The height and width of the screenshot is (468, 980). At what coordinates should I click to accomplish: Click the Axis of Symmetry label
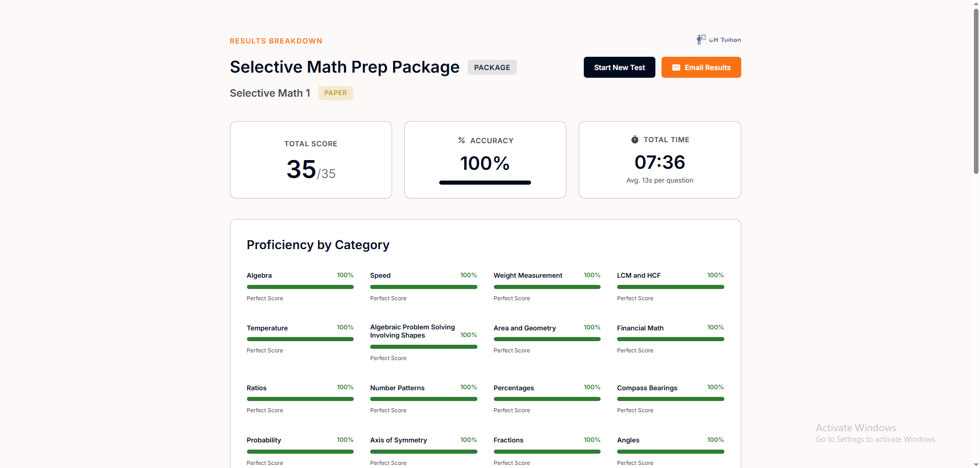[x=398, y=440]
